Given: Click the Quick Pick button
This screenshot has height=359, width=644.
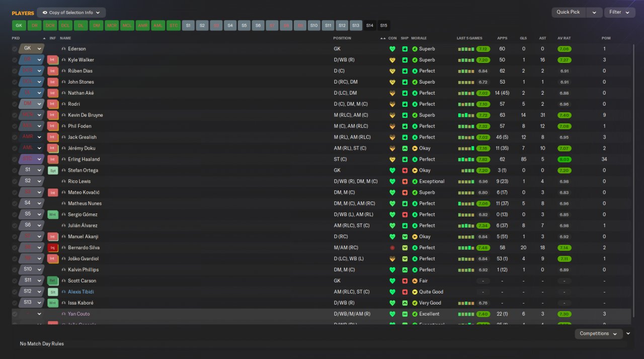Looking at the screenshot, I should (569, 13).
